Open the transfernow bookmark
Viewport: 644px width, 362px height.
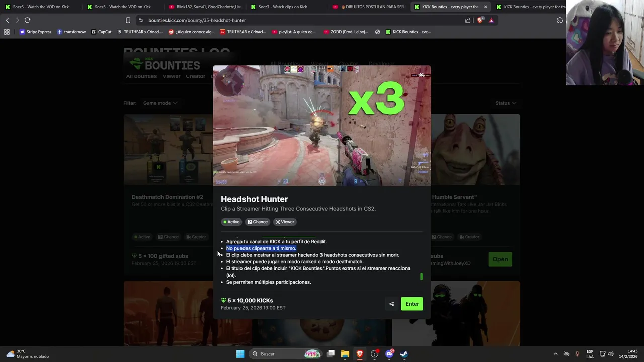(x=71, y=32)
